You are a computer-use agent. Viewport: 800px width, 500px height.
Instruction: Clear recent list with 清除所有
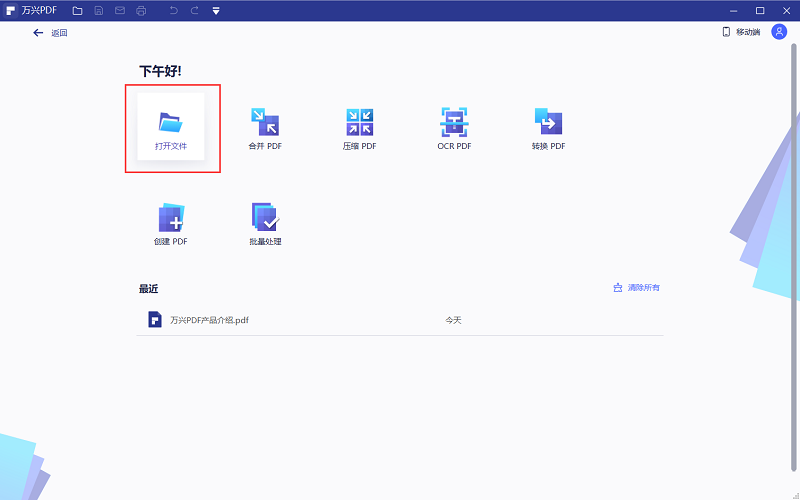(x=637, y=288)
